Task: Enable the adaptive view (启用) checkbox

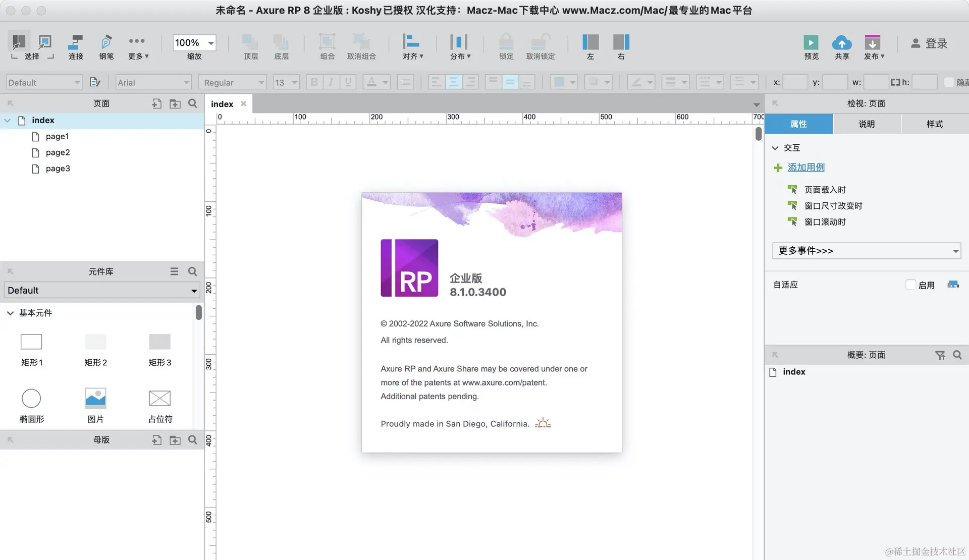Action: click(910, 285)
